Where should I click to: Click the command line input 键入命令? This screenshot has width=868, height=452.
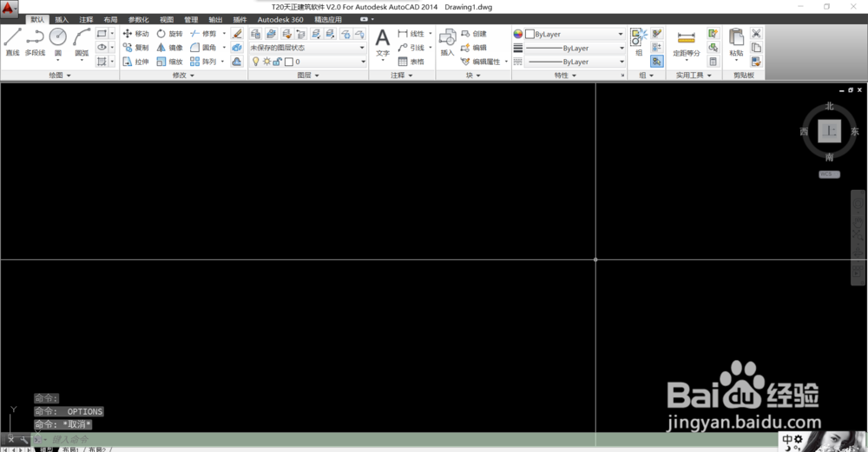[x=70, y=439]
